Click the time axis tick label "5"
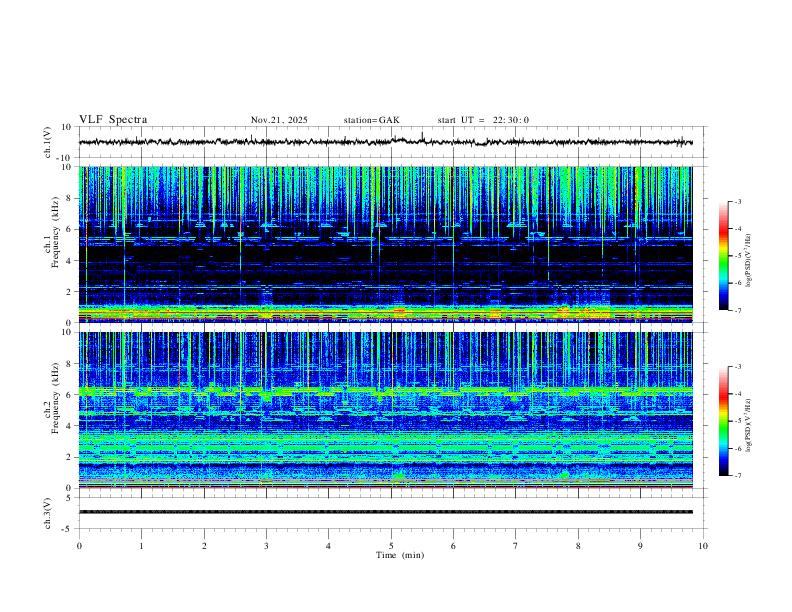Image resolution: width=792 pixels, height=612 pixels. tap(391, 546)
